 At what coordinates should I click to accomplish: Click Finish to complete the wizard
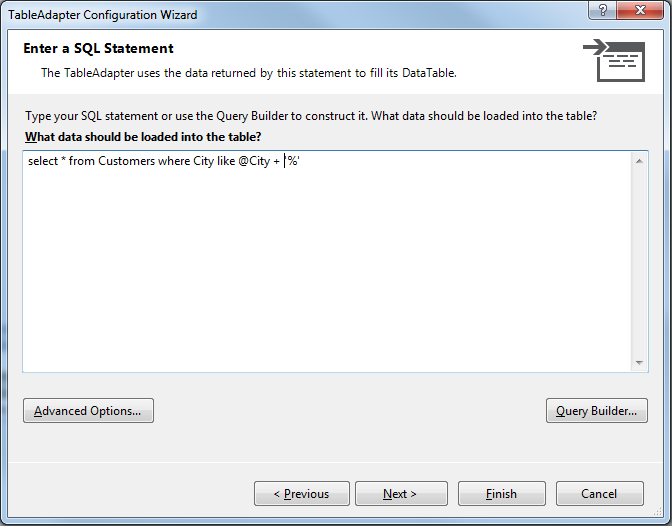(501, 493)
